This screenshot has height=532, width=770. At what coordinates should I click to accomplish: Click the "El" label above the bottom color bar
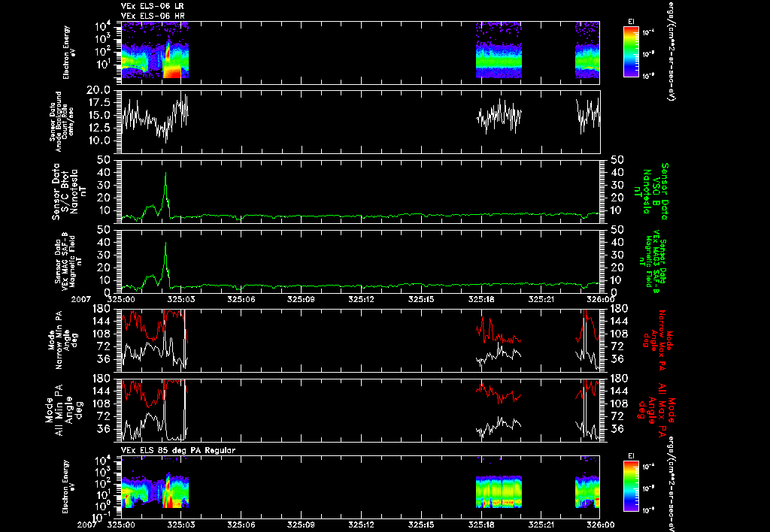click(631, 456)
